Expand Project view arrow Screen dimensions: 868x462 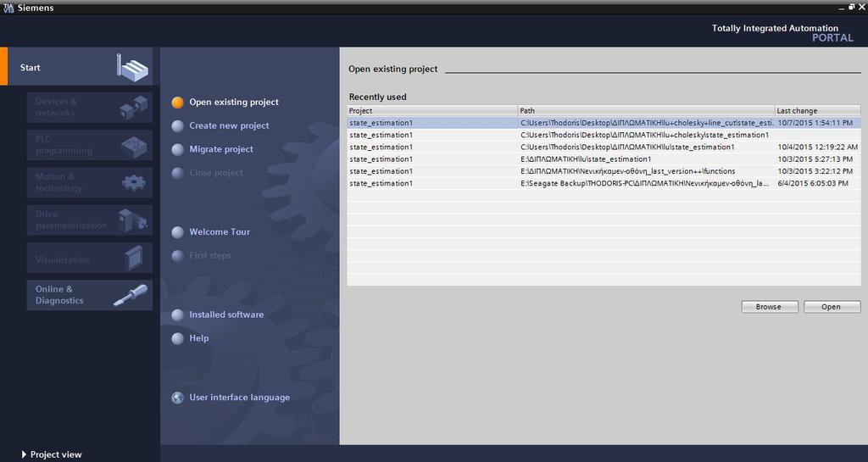[24, 454]
